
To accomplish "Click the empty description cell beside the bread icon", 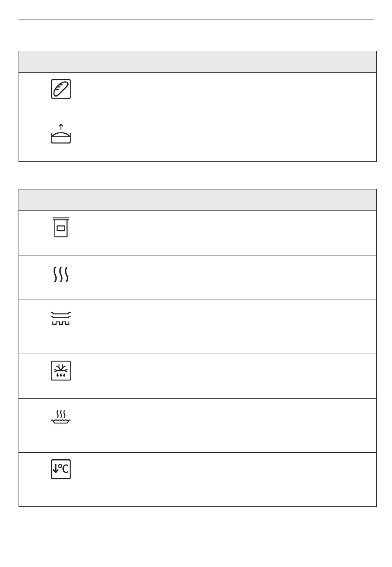I will tap(240, 95).
